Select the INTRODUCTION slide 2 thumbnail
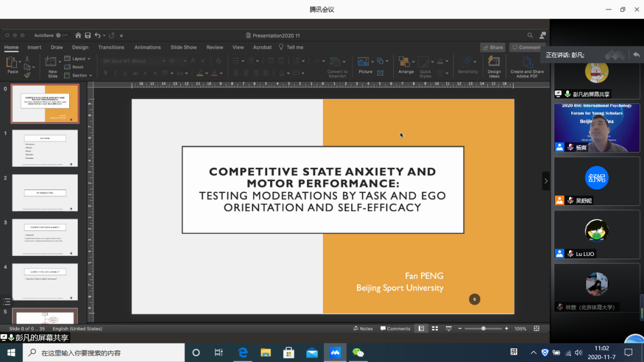644x362 pixels. 45,193
